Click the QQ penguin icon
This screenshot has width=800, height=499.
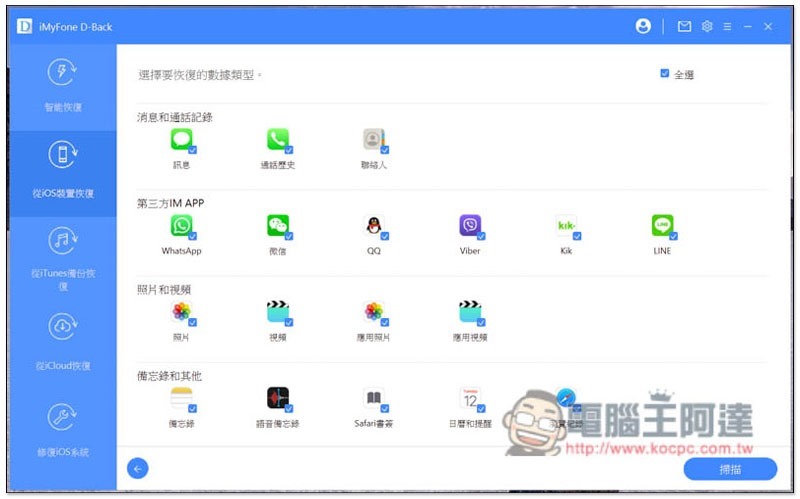tap(373, 225)
